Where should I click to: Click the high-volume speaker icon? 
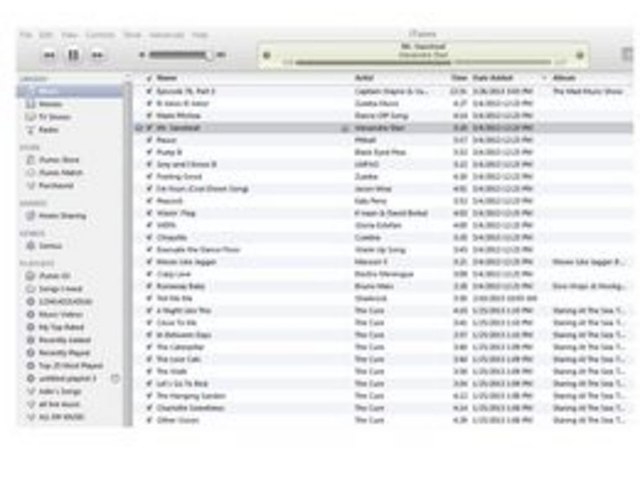(x=221, y=55)
